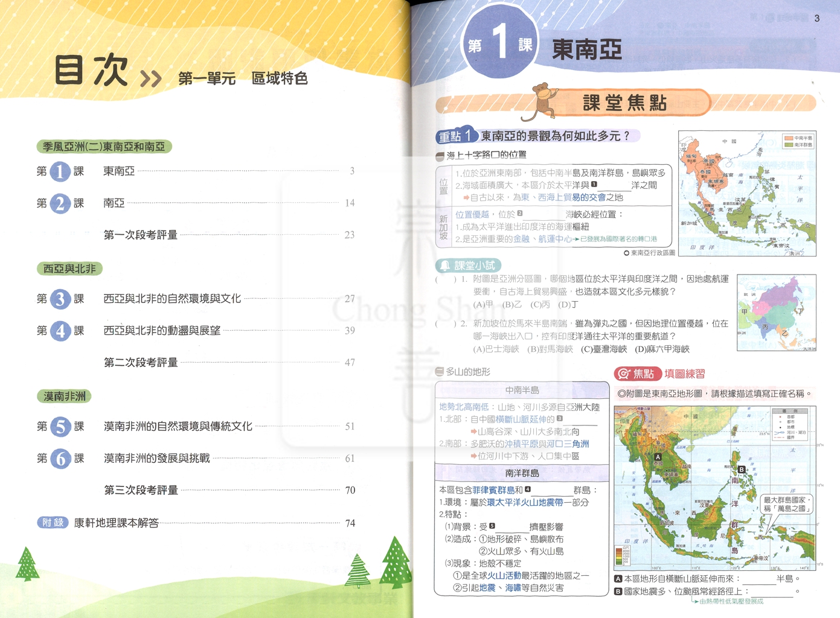Click the 海上十字路口的位置 subheading
This screenshot has height=618, width=840.
[486, 156]
